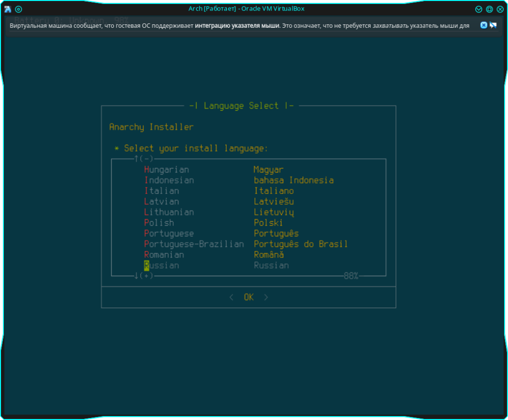Select the Portuguese list entry
Screen dimensions: 508x420
click(169, 234)
